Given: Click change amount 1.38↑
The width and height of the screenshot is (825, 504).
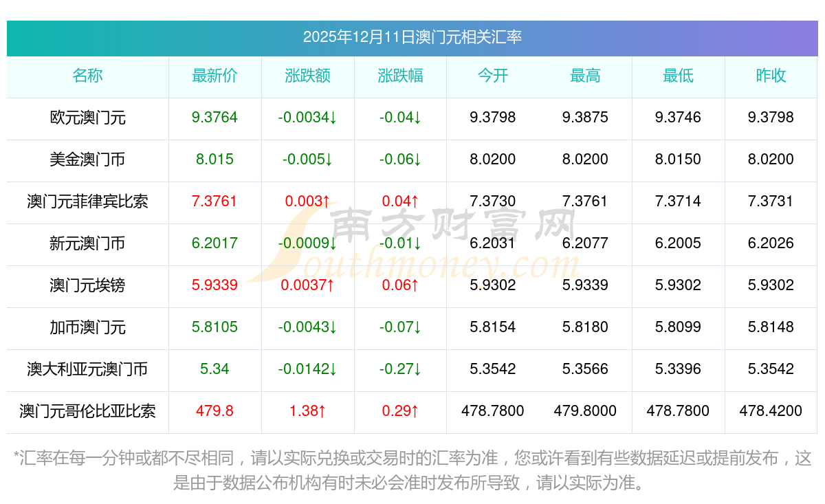Looking at the screenshot, I should point(307,411).
